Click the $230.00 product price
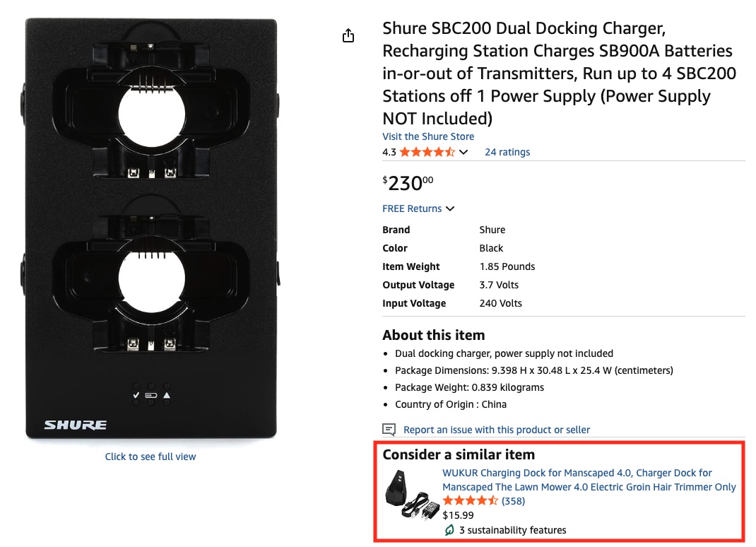This screenshot has width=756, height=547. click(x=408, y=183)
